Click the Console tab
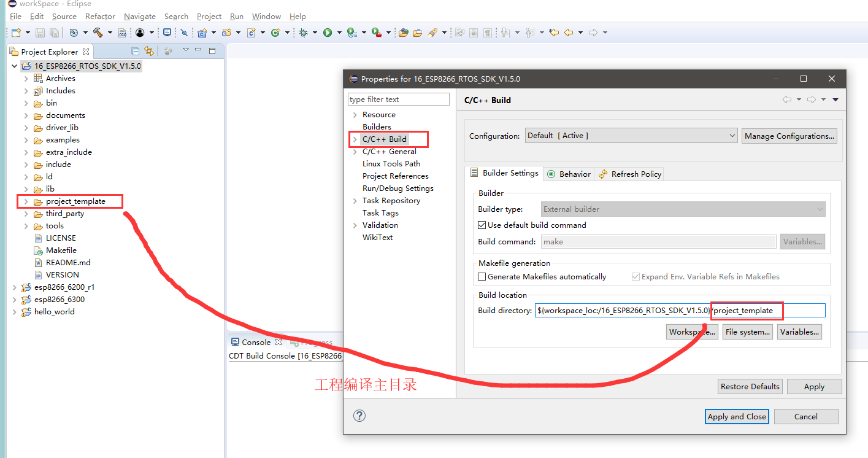 coord(256,343)
